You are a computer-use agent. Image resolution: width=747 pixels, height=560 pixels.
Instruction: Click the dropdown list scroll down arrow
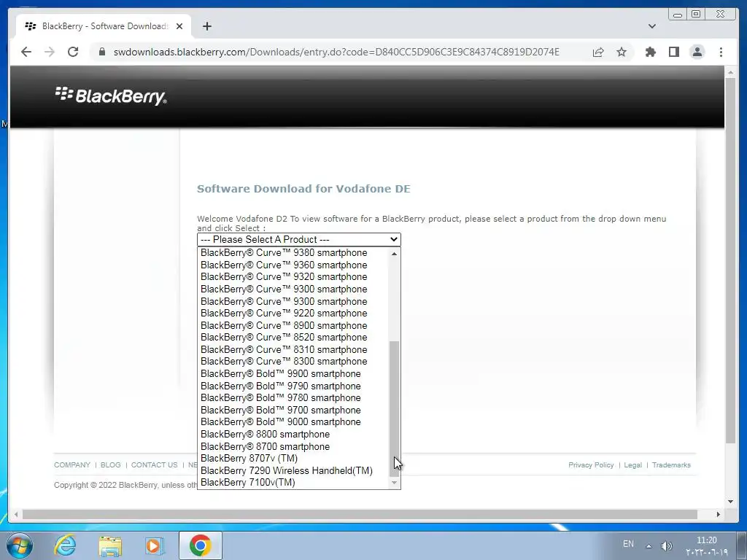[x=395, y=483]
